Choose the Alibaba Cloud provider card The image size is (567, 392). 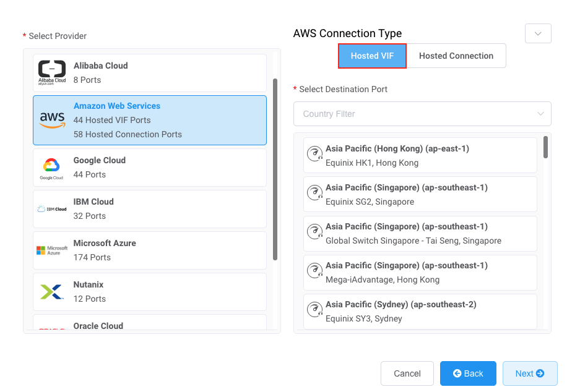pyautogui.click(x=150, y=73)
